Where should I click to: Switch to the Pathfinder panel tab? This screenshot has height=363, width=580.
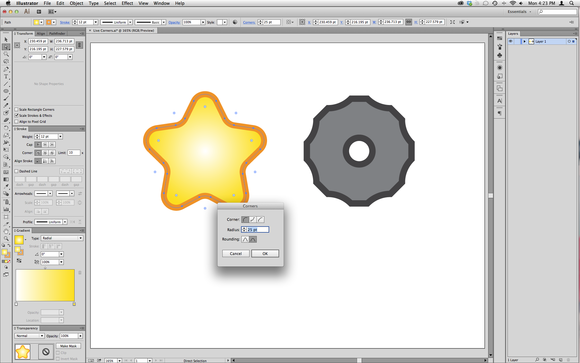[x=57, y=34]
